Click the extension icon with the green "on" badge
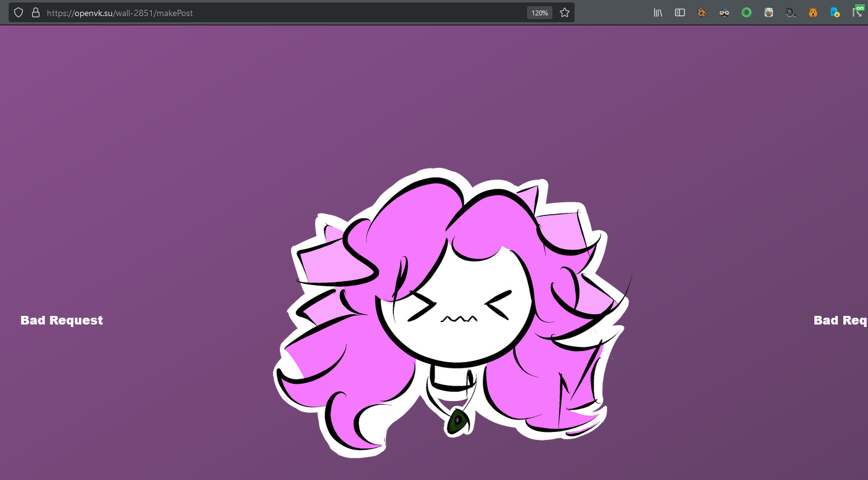868x480 pixels. (x=858, y=11)
